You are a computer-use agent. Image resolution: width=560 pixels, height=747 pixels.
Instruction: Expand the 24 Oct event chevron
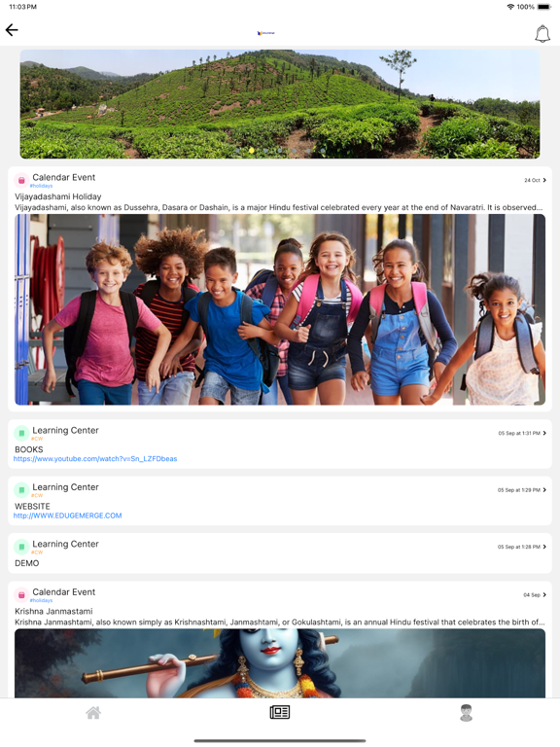(x=544, y=180)
